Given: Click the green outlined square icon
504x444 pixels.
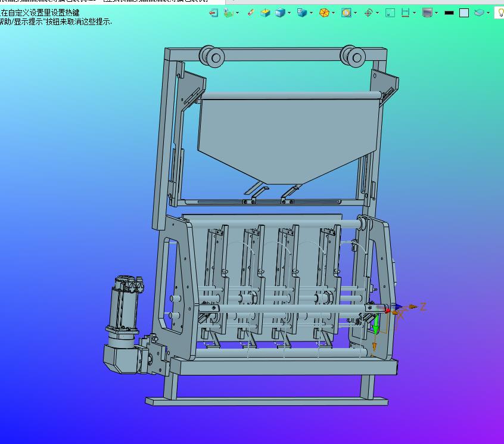Looking at the screenshot, I should click(390, 13).
